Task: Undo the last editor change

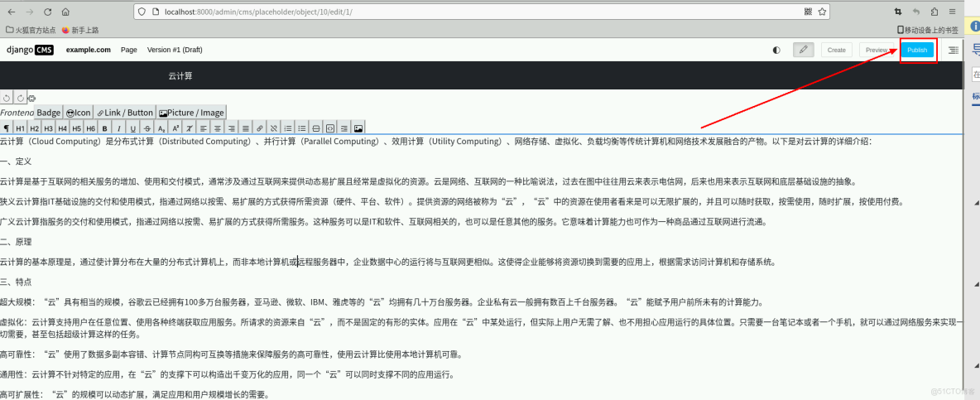Action: 7,98
